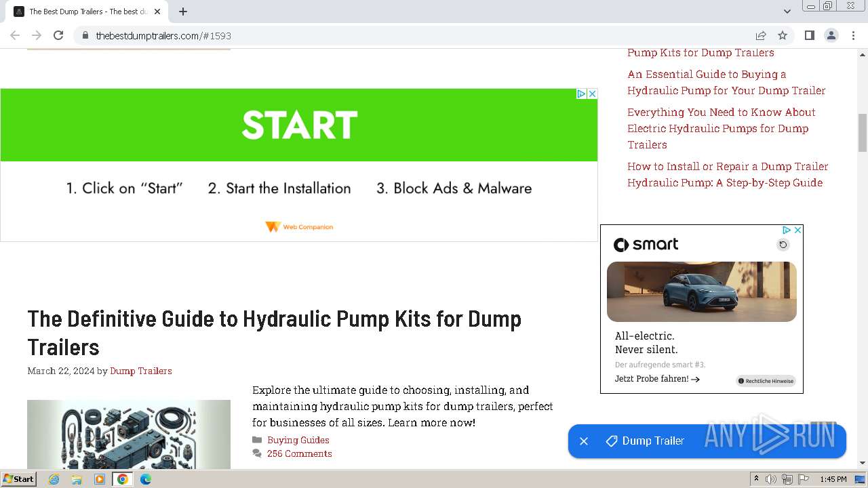Image resolution: width=868 pixels, height=488 pixels.
Task: Close the smart car ad
Action: 797,230
